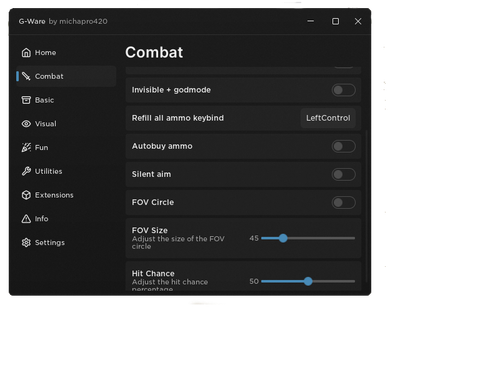Screen dimensions: 500x375
Task: Open the Extensions section label
Action: 54,195
